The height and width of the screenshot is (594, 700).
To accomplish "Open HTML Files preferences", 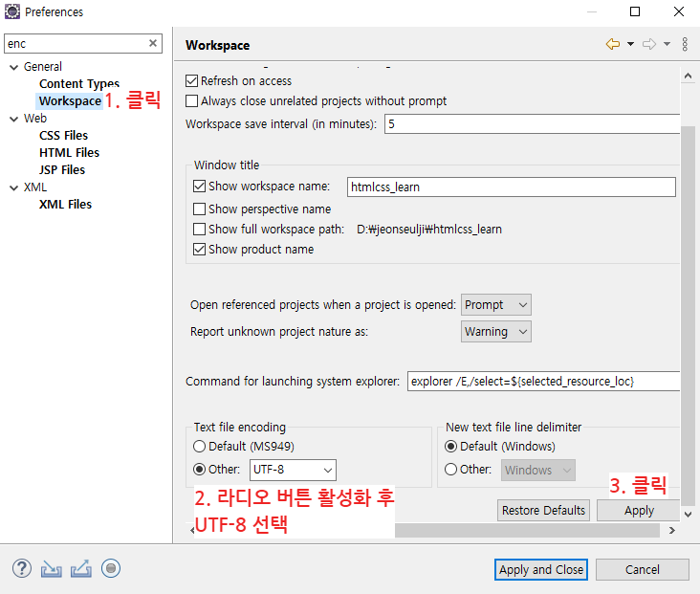I will [69, 153].
